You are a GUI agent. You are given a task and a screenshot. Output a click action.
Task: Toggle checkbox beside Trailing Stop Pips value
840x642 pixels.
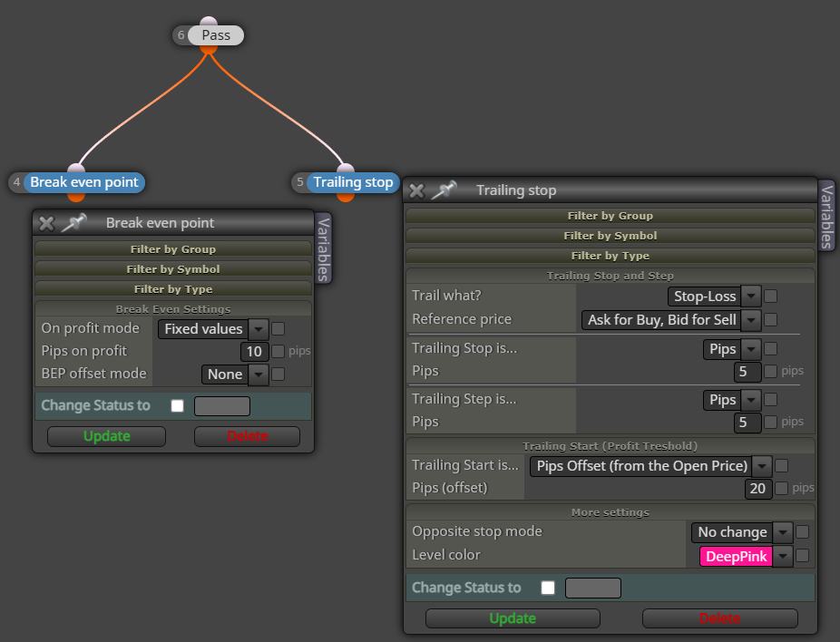770,371
